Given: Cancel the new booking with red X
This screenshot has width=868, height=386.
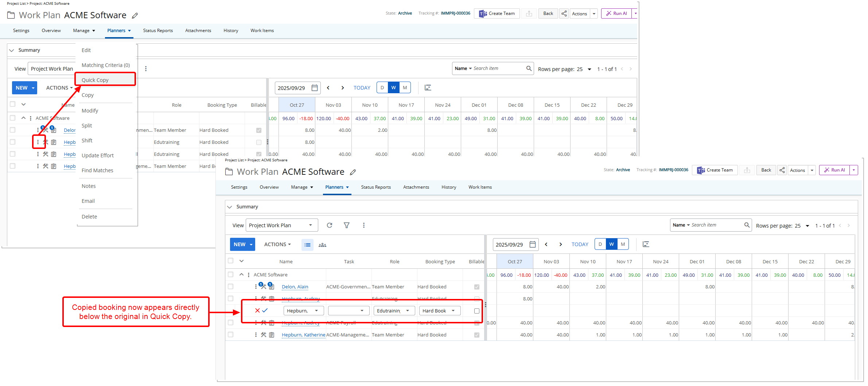Looking at the screenshot, I should click(x=257, y=311).
